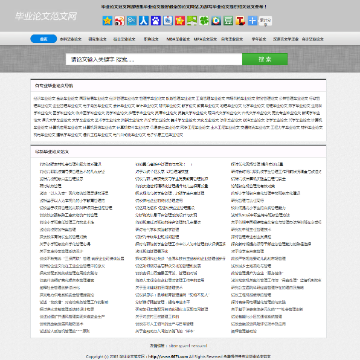Share to Tencent Weibo icon
The width and height of the screenshot is (360, 360).
132,21
